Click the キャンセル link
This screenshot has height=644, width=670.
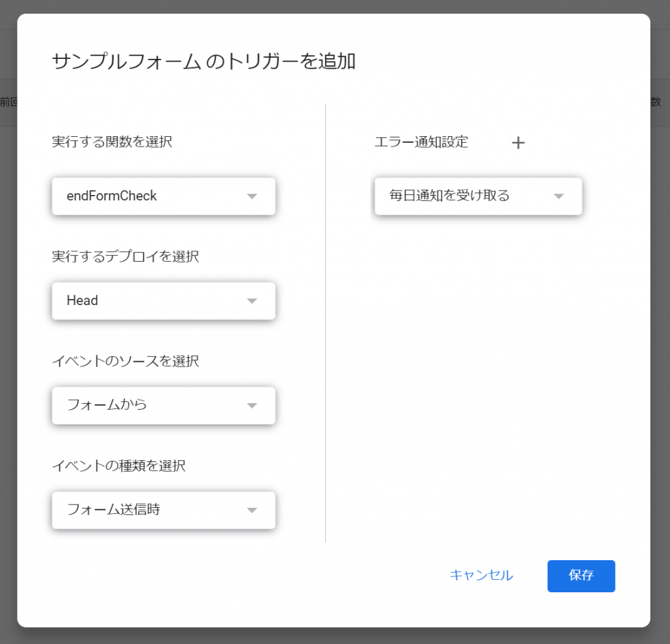(481, 576)
